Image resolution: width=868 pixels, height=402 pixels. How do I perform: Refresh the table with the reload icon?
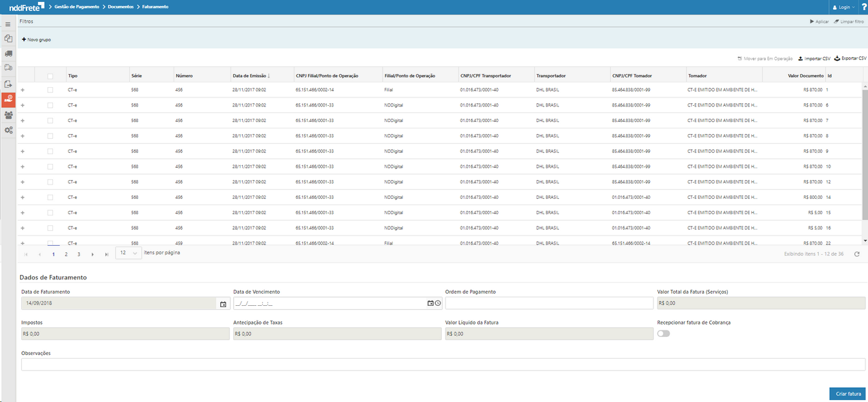pyautogui.click(x=856, y=254)
